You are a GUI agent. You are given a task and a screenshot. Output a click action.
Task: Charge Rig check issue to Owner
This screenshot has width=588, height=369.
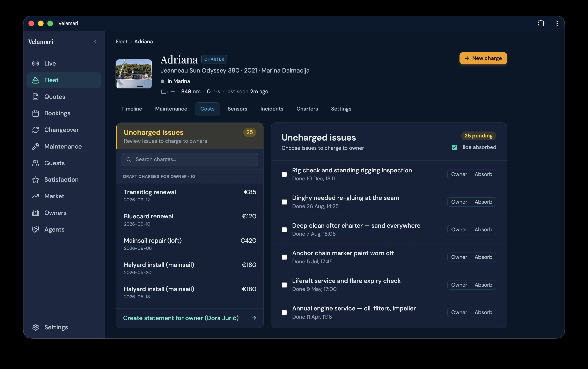[x=459, y=174]
